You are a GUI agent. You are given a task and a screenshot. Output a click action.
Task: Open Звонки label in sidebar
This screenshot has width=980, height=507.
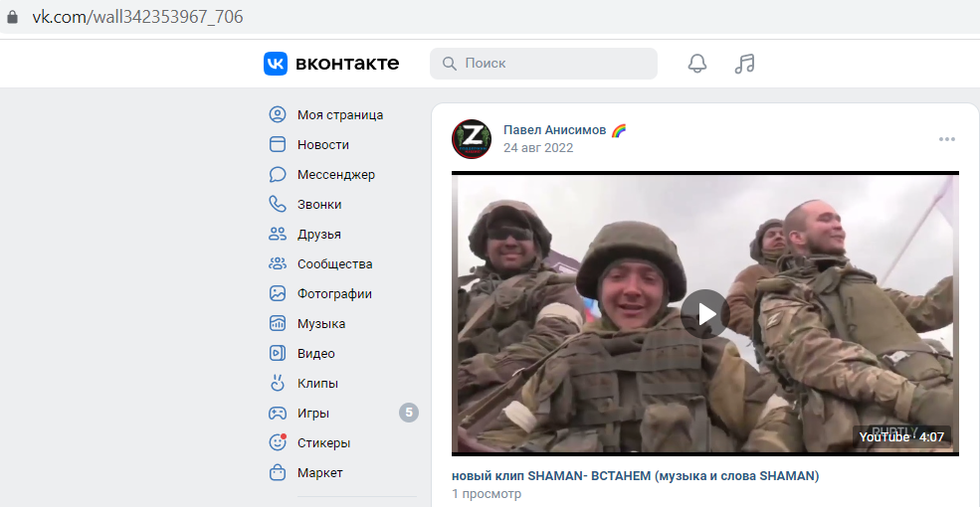pyautogui.click(x=319, y=205)
